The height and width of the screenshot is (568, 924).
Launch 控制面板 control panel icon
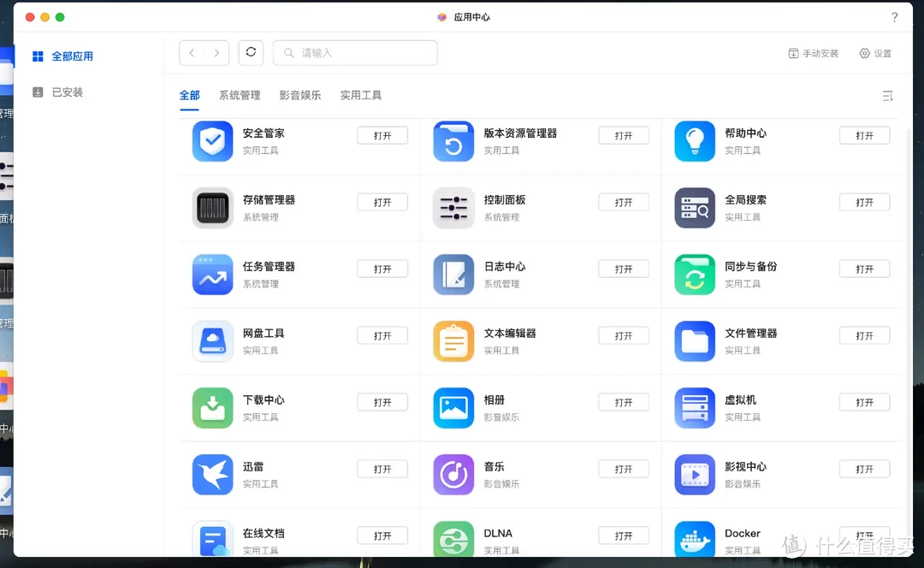[453, 208]
